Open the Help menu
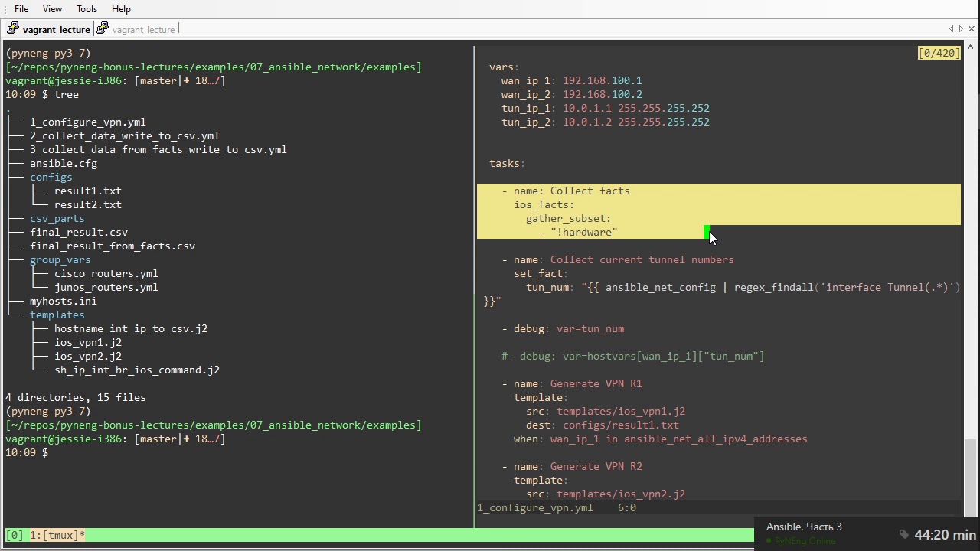 (x=121, y=9)
